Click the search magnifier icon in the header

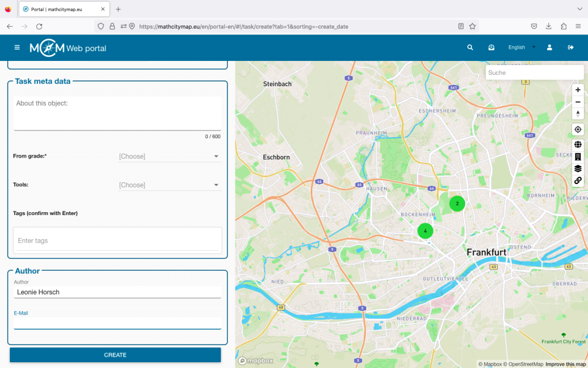pyautogui.click(x=470, y=48)
